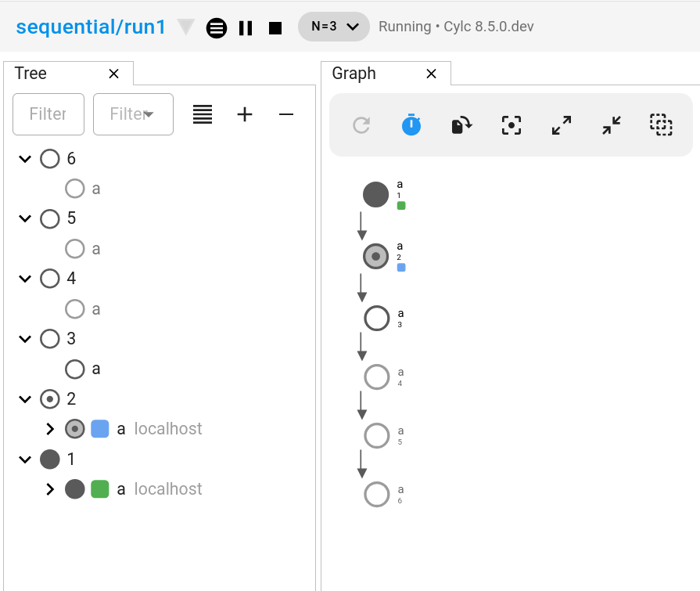This screenshot has height=591, width=700.
Task: Pause the running workflow
Action: pyautogui.click(x=246, y=27)
